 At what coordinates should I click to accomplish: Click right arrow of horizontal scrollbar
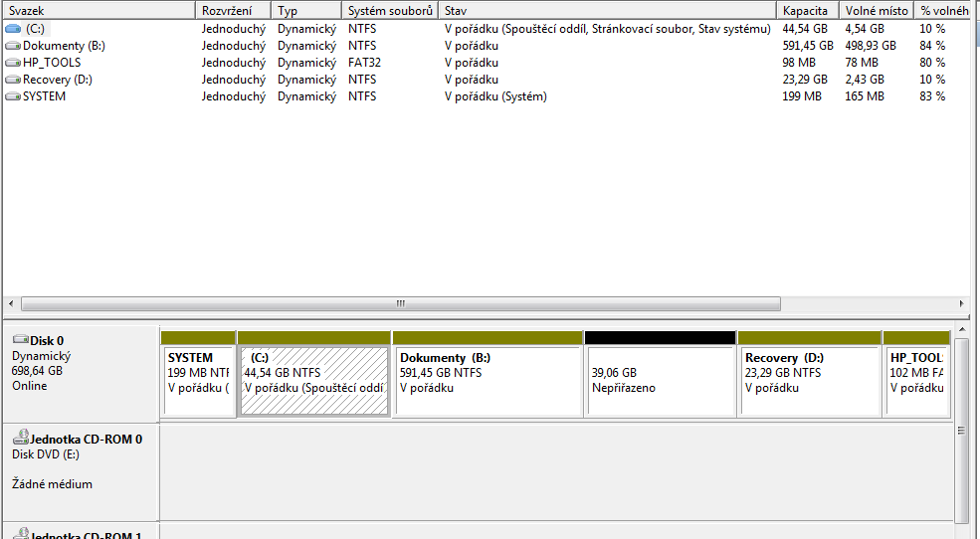click(962, 303)
